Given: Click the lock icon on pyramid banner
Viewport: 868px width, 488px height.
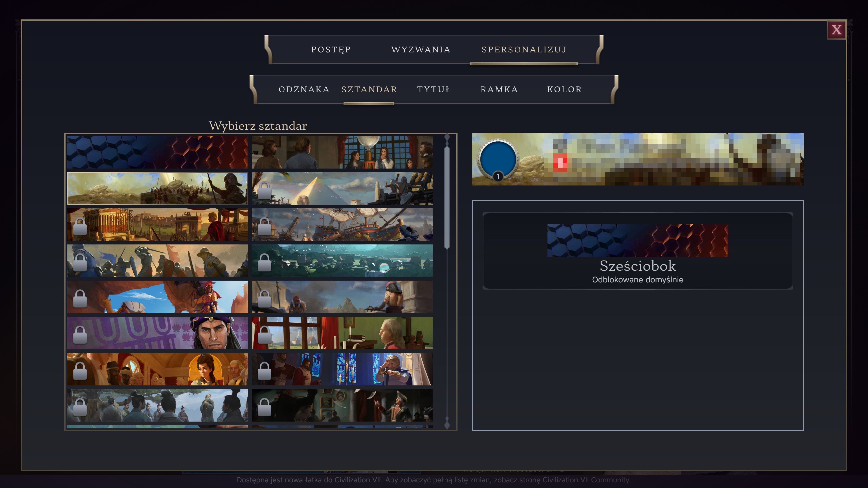Looking at the screenshot, I should tap(264, 190).
